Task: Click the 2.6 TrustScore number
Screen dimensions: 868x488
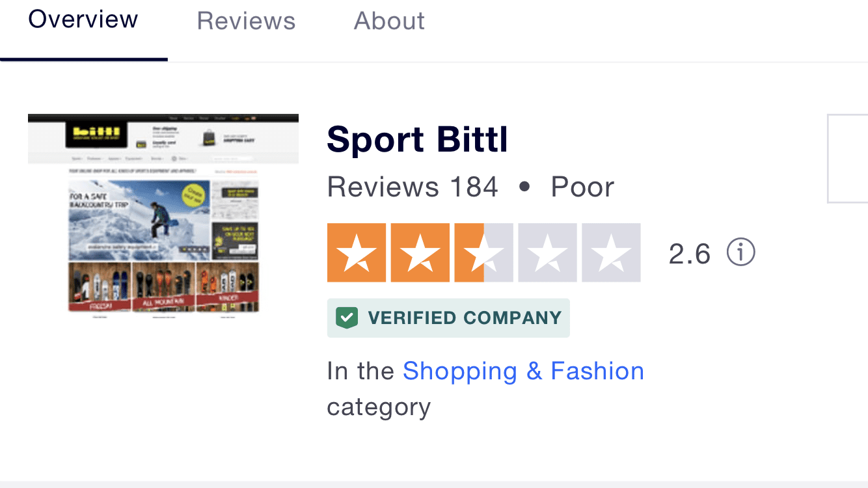Action: pyautogui.click(x=690, y=253)
